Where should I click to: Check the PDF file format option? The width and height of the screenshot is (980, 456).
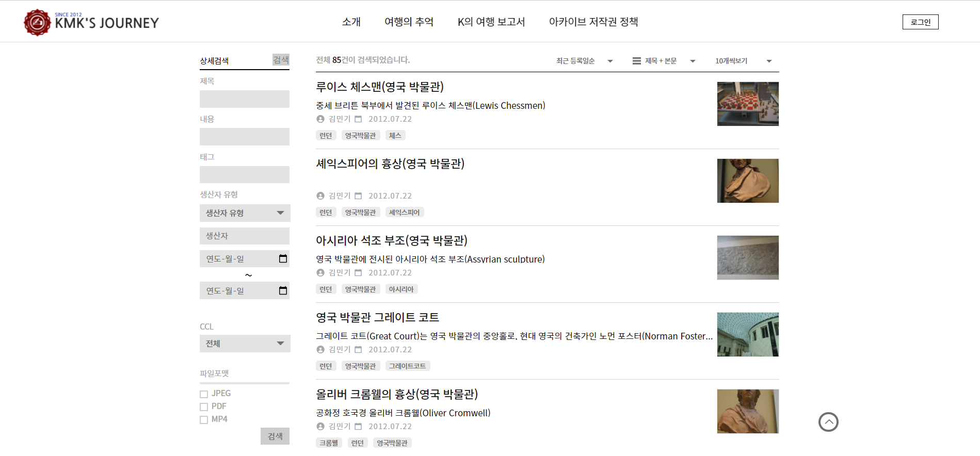(204, 407)
